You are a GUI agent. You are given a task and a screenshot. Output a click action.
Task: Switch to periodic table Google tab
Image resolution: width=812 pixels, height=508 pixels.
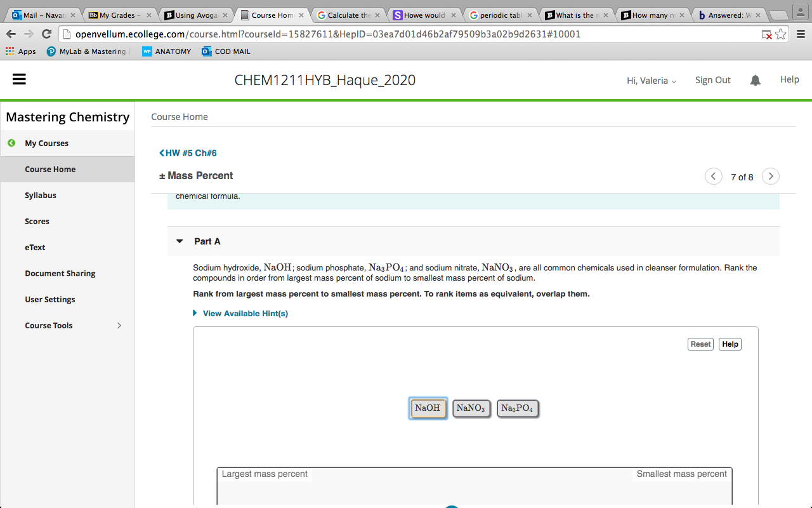coord(500,15)
